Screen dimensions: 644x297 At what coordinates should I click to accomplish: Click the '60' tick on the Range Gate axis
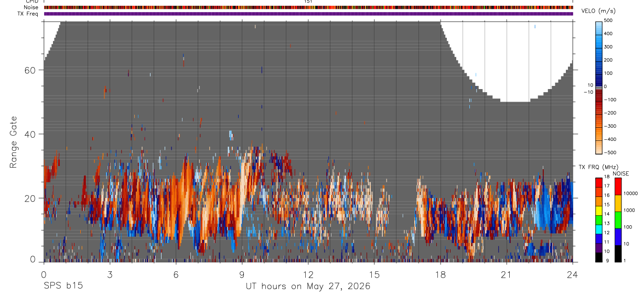click(x=29, y=70)
